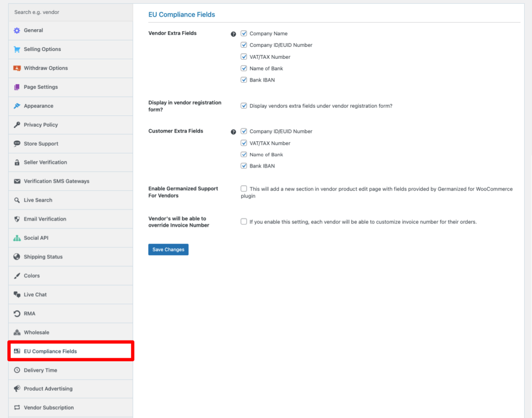This screenshot has width=532, height=418.
Task: Uncheck vendor Name of Bank checkbox
Action: click(244, 68)
